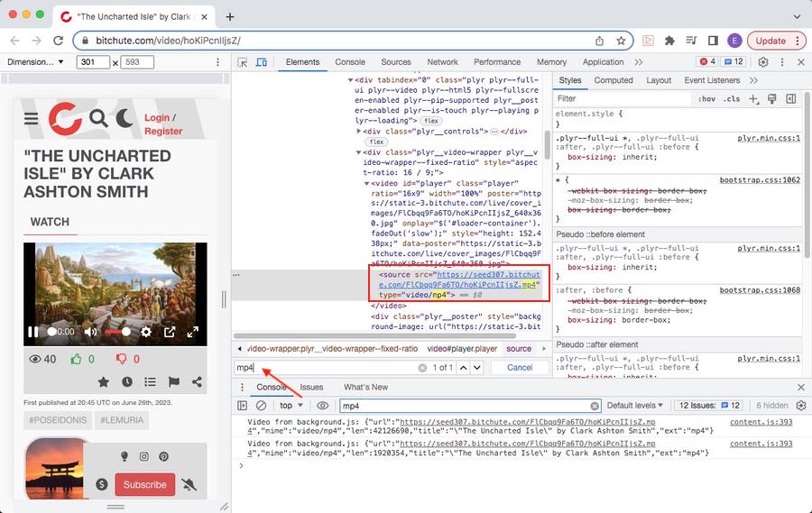Open the Application tab
Image resolution: width=812 pixels, height=513 pixels.
(603, 61)
